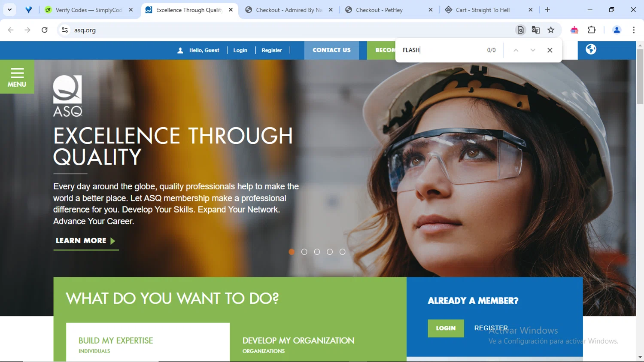Click the globe icon in header
The width and height of the screenshot is (644, 362).
coord(591,49)
